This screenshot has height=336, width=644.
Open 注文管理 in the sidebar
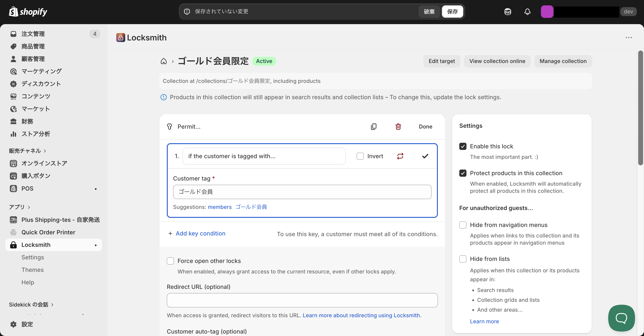(x=53, y=34)
